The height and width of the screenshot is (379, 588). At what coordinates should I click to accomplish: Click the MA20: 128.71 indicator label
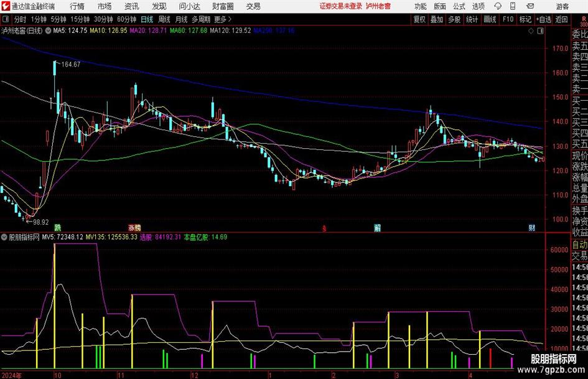point(148,30)
